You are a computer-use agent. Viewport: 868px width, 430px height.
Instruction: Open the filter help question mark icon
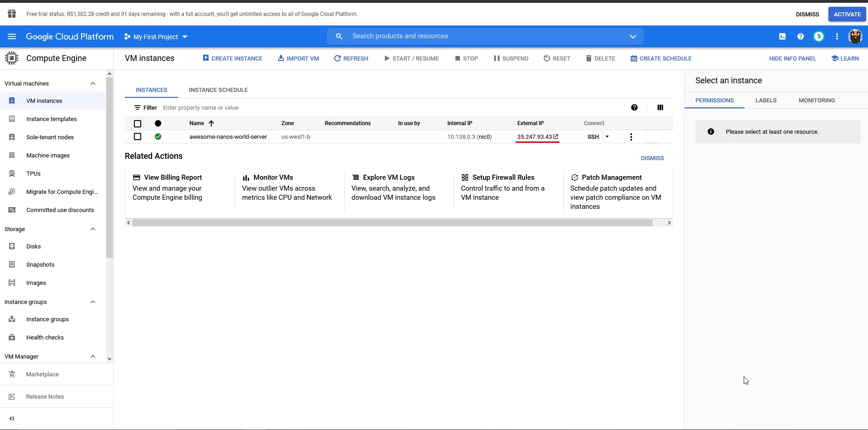click(634, 107)
